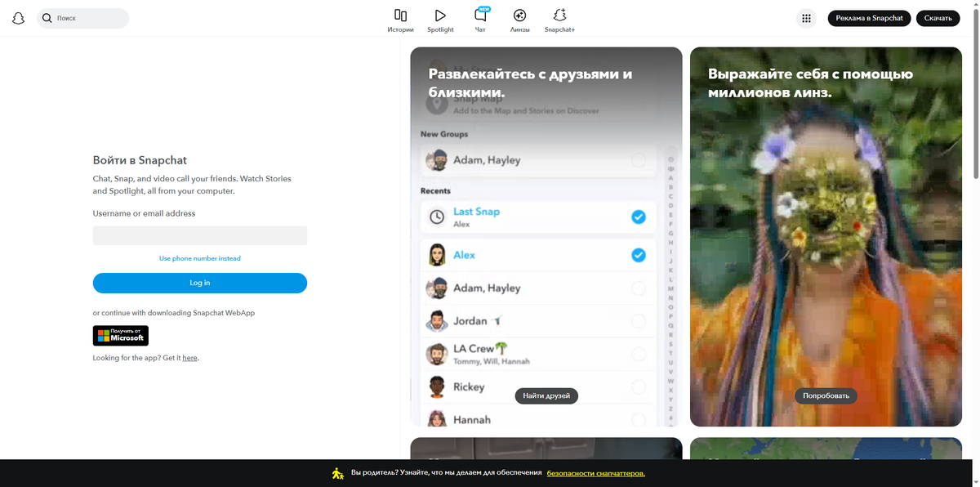The width and height of the screenshot is (980, 487).
Task: Click 'Выражайте себя с помощью миллионов линз' heading
Action: (810, 83)
